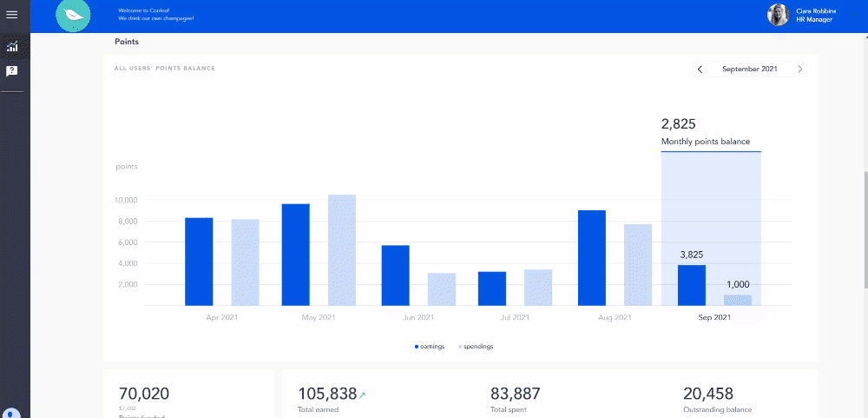Select Sep 2021 spendings bar
Image resolution: width=868 pixels, height=418 pixels.
coord(738,301)
